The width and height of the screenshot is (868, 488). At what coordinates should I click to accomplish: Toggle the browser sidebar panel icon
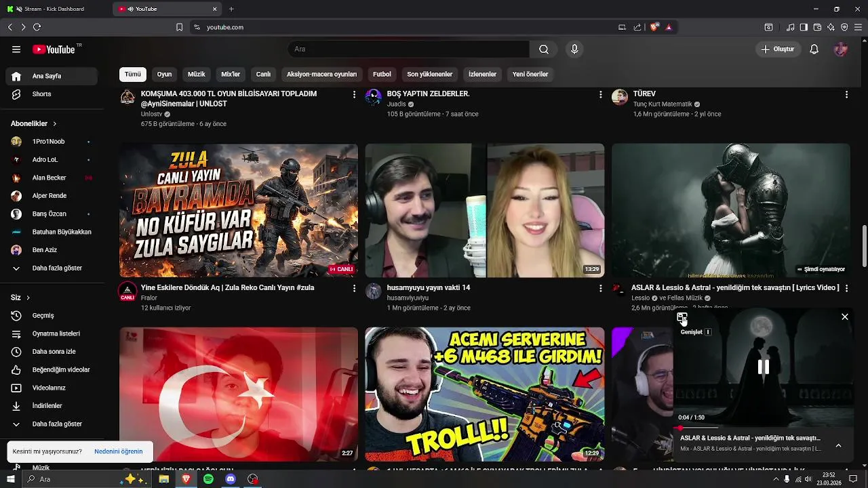(x=804, y=27)
